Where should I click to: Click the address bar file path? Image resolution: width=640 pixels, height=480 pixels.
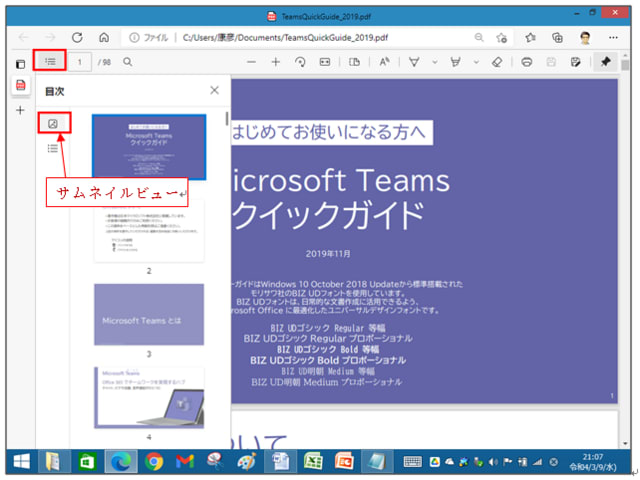pos(285,38)
